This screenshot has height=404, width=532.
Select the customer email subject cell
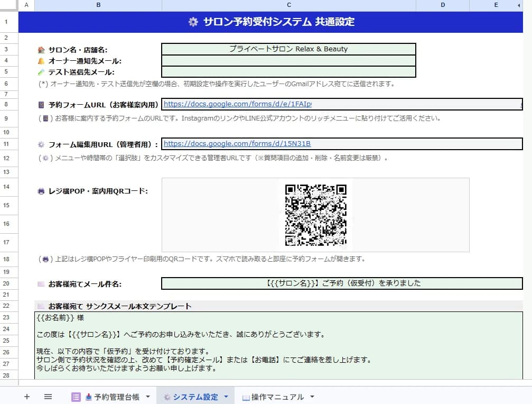342,283
